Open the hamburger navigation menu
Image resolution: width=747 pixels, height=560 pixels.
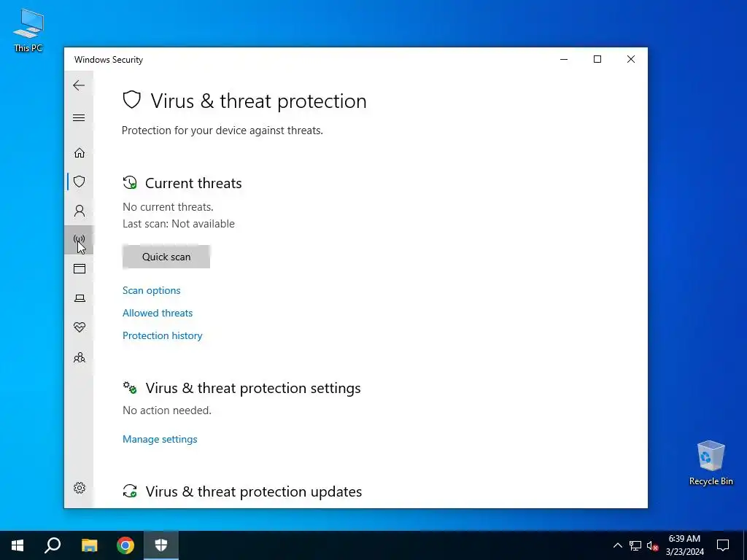click(79, 117)
